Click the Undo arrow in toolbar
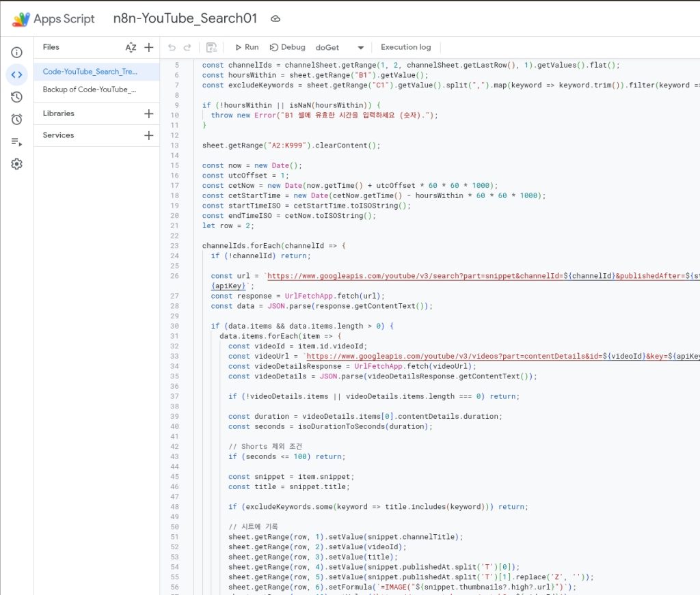This screenshot has width=700, height=595. [172, 47]
